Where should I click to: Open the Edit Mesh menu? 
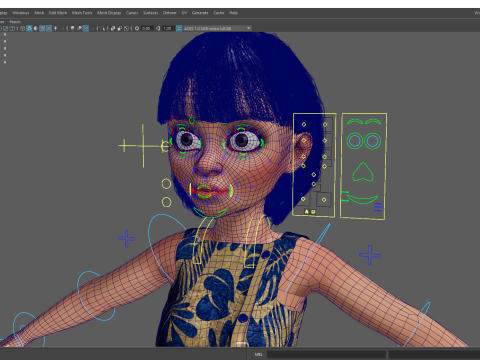coord(58,13)
